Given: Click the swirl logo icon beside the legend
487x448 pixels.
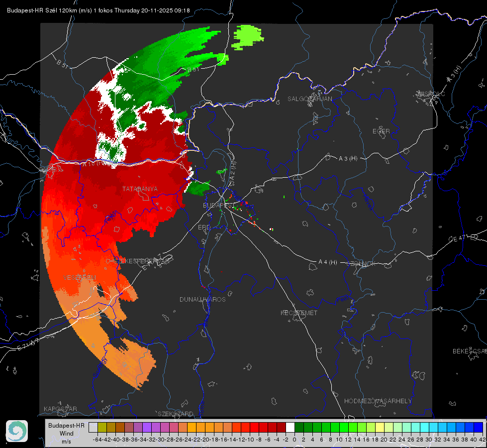Looking at the screenshot, I should point(17,431).
